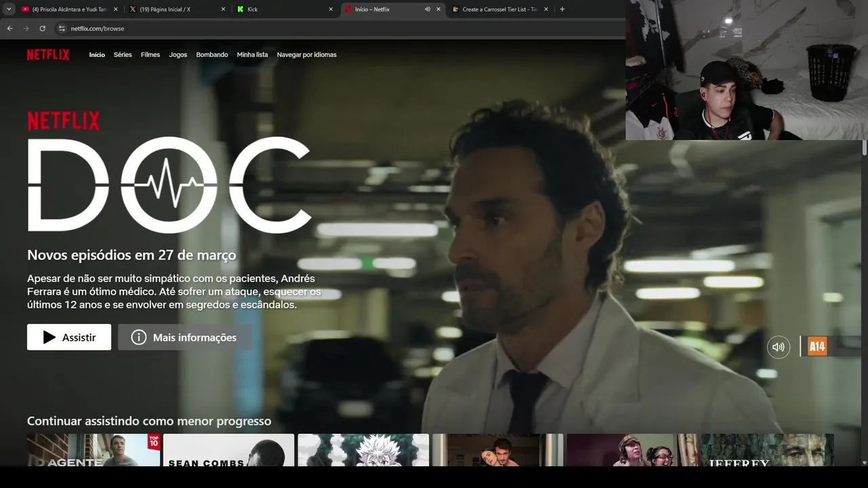Open the Filmes menu item

click(151, 55)
